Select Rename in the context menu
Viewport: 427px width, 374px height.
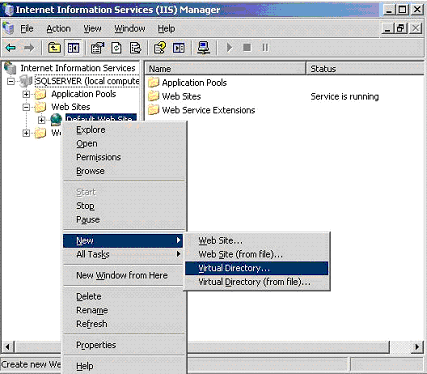124,310
